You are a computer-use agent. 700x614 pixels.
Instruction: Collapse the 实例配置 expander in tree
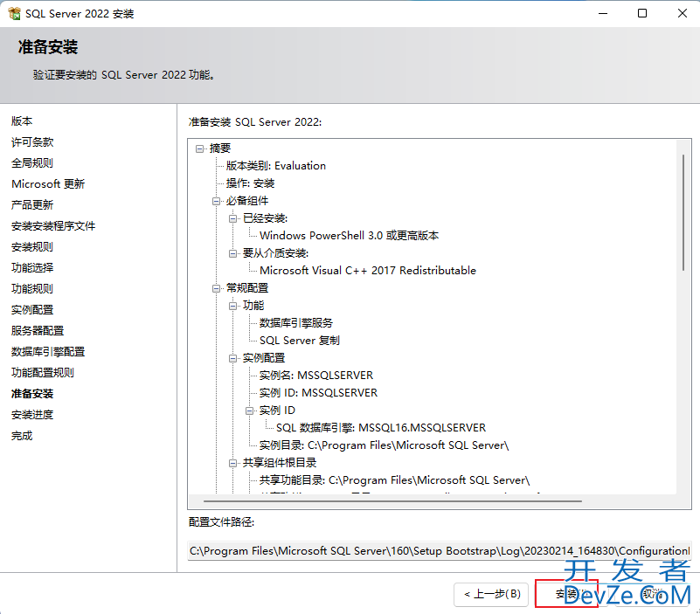232,358
